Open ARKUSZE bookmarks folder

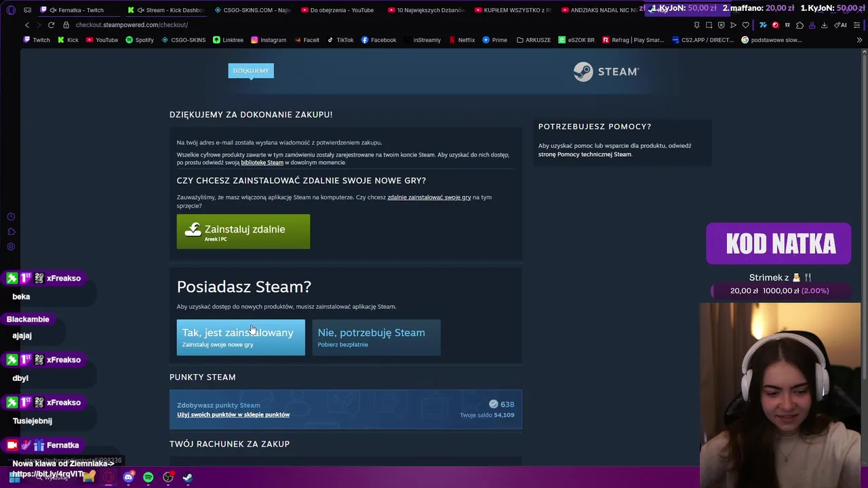(x=534, y=40)
